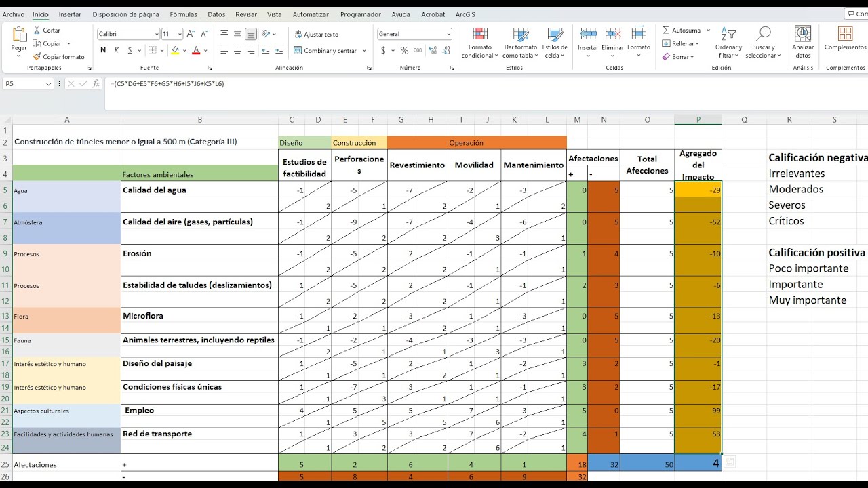Apply the percent style icon

coord(404,50)
